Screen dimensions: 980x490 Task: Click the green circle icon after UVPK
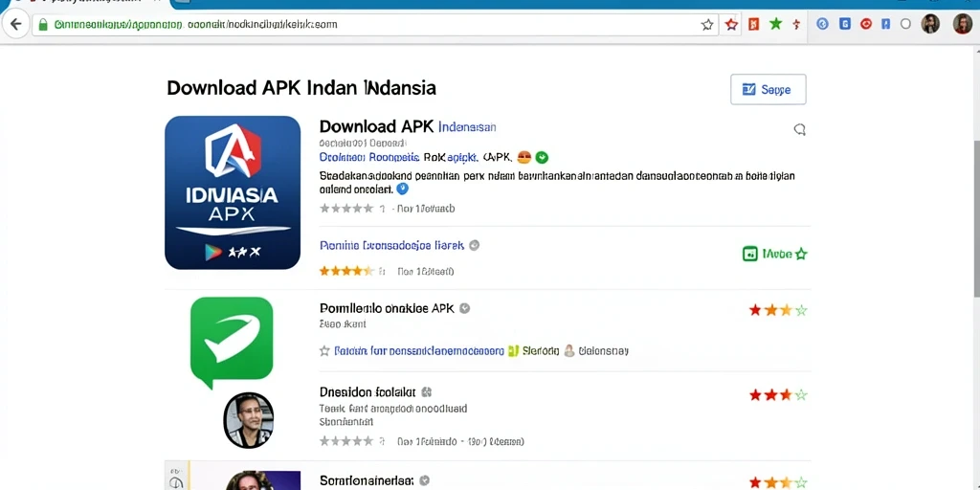click(542, 157)
